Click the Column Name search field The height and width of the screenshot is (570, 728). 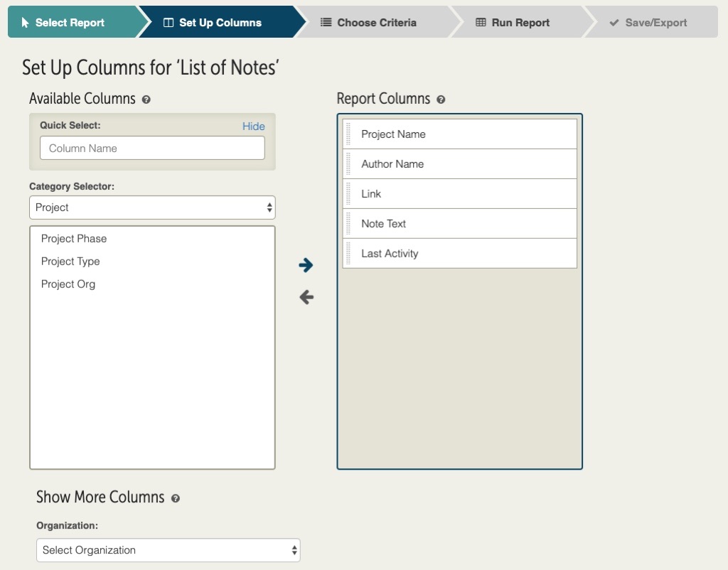152,148
